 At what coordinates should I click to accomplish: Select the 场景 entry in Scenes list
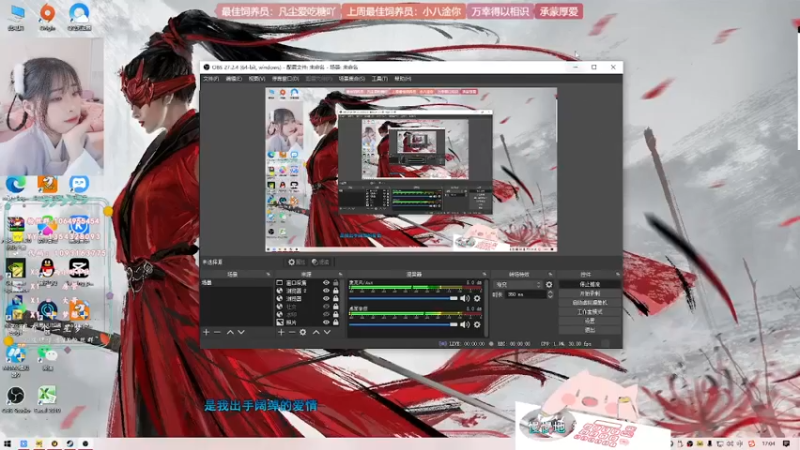[237, 283]
